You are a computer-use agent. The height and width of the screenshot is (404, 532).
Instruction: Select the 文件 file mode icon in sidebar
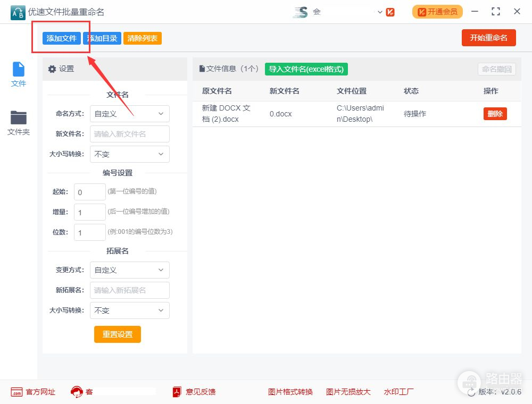pos(19,70)
